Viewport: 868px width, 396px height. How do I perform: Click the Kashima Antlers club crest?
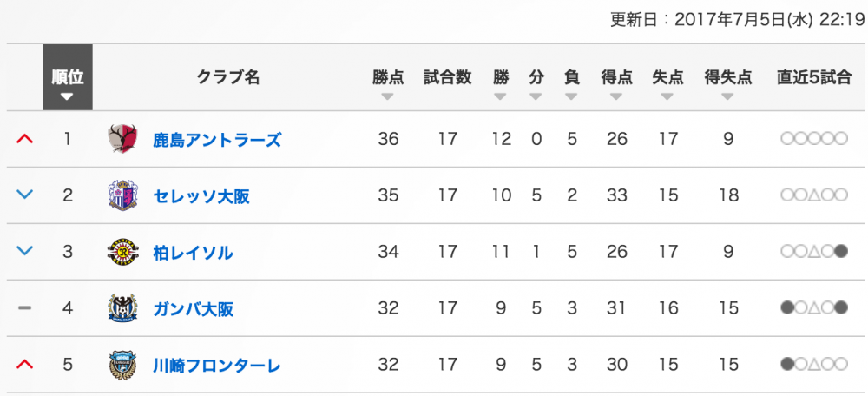click(122, 139)
